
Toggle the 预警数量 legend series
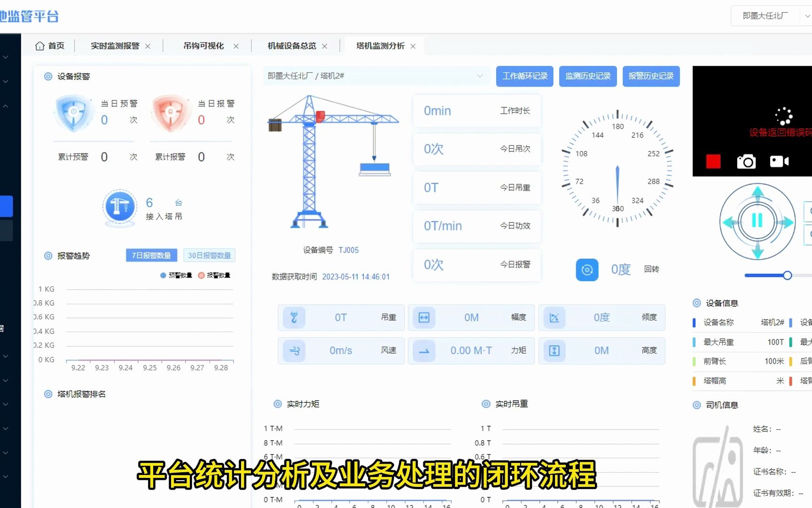(x=176, y=275)
